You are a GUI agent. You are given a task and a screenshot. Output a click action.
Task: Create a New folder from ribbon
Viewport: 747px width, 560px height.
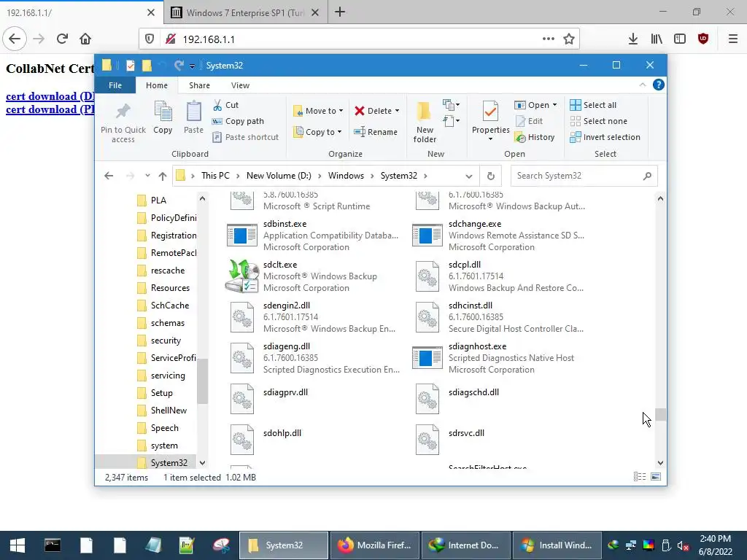coord(425,122)
